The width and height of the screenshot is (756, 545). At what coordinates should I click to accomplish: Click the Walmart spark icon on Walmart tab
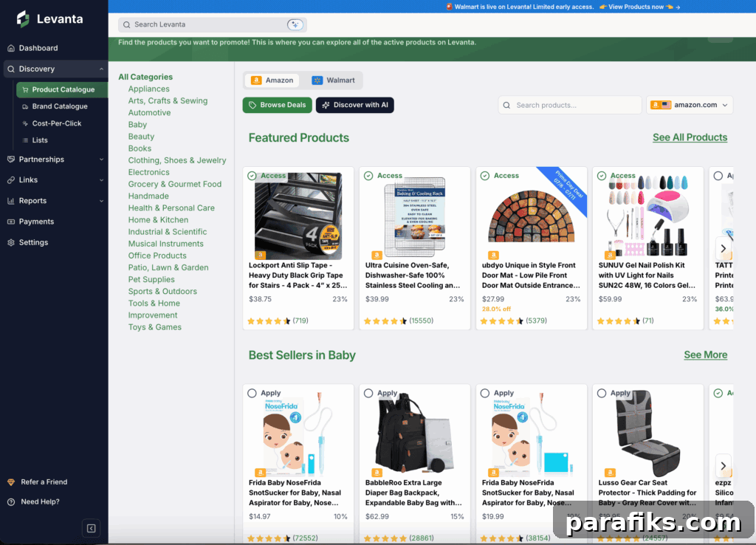click(317, 80)
